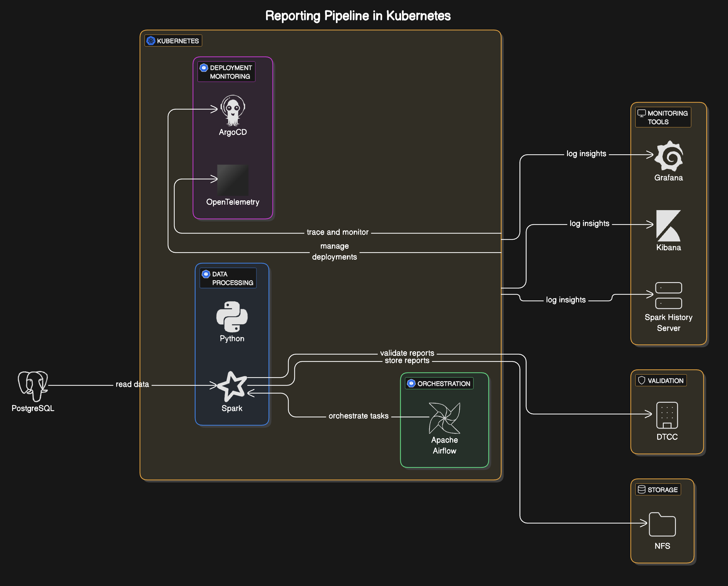Click the NFS text label

tap(662, 546)
